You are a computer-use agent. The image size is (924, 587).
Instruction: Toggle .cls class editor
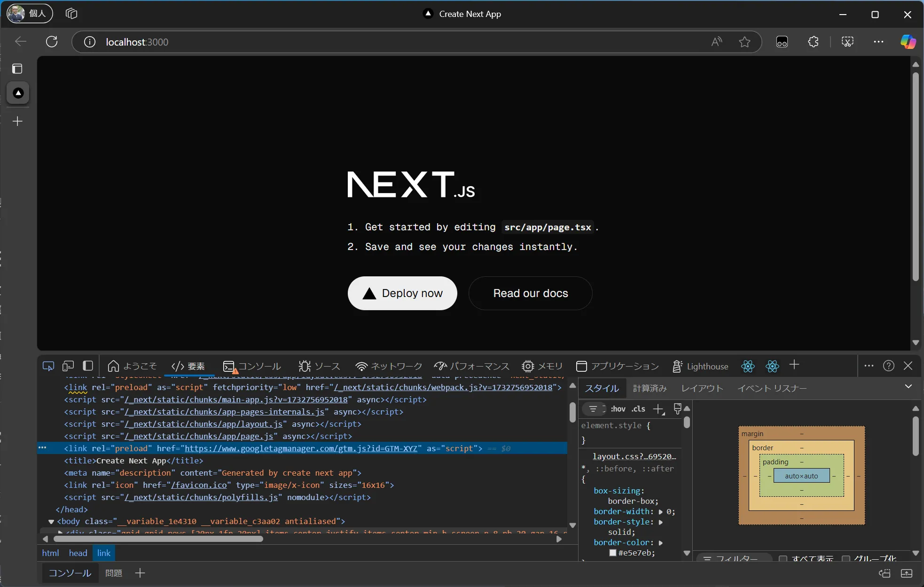pyautogui.click(x=638, y=408)
